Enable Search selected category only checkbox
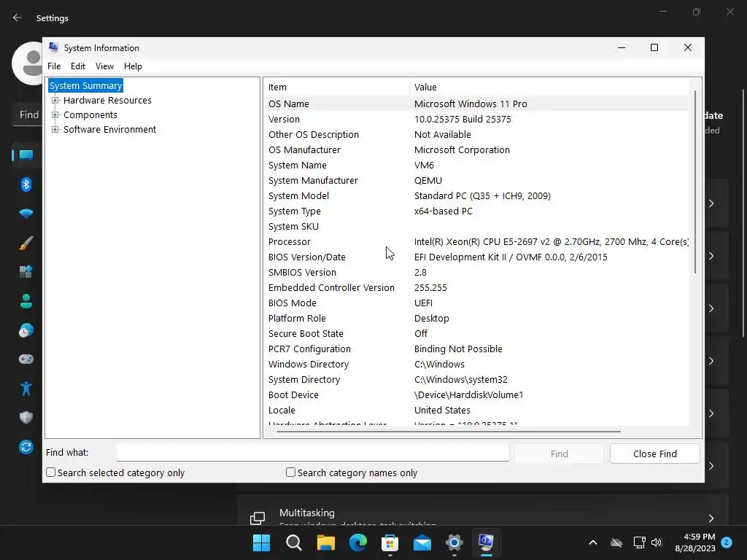The width and height of the screenshot is (747, 560). [50, 472]
